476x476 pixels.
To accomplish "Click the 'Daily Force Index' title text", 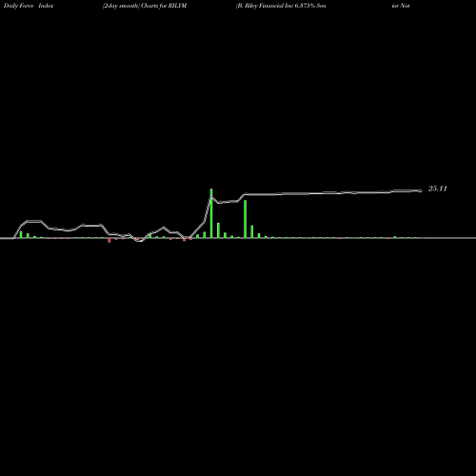I will pyautogui.click(x=29, y=6).
